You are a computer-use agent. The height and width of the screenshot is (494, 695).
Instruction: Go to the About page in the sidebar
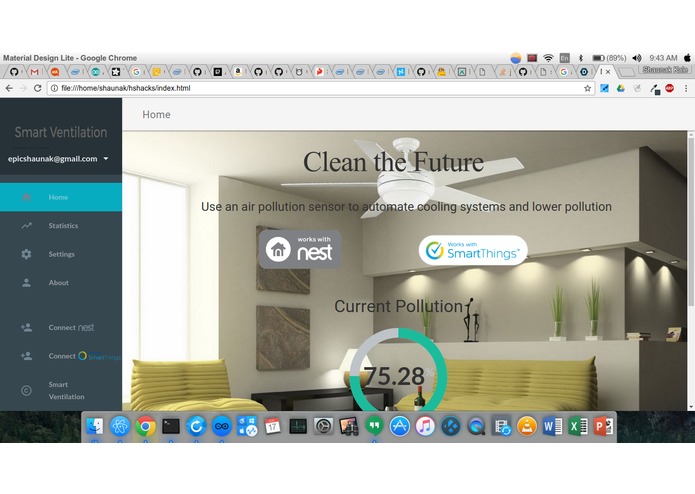click(61, 283)
